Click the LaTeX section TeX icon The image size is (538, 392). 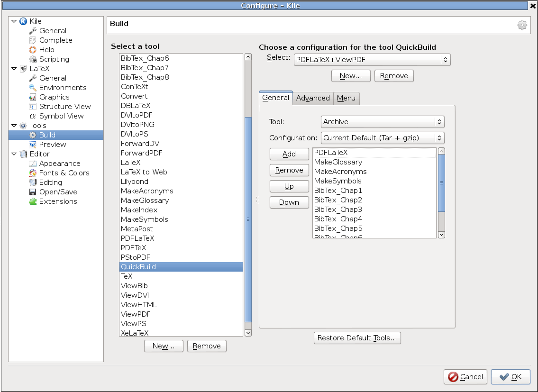tap(23, 69)
